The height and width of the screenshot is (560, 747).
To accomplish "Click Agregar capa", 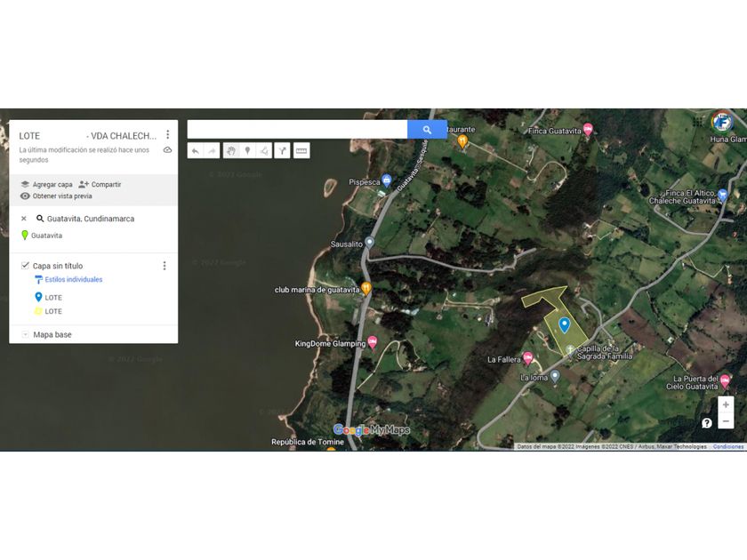I will (46, 184).
